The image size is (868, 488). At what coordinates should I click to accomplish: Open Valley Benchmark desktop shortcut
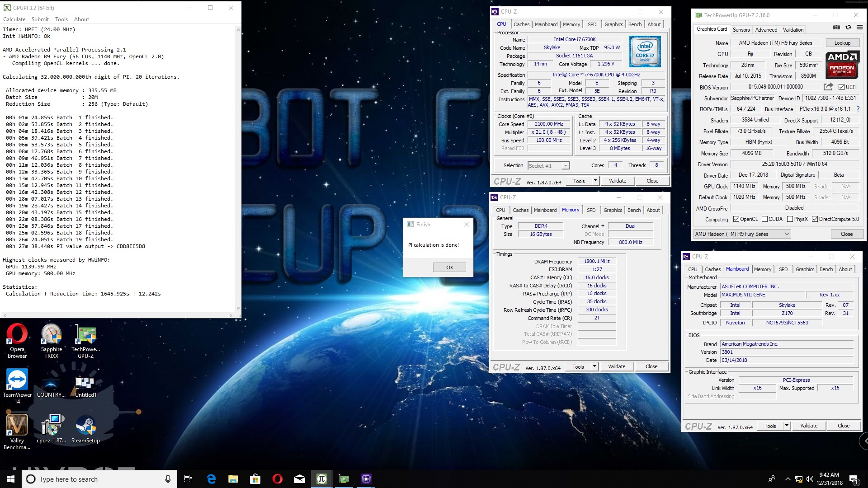17,432
